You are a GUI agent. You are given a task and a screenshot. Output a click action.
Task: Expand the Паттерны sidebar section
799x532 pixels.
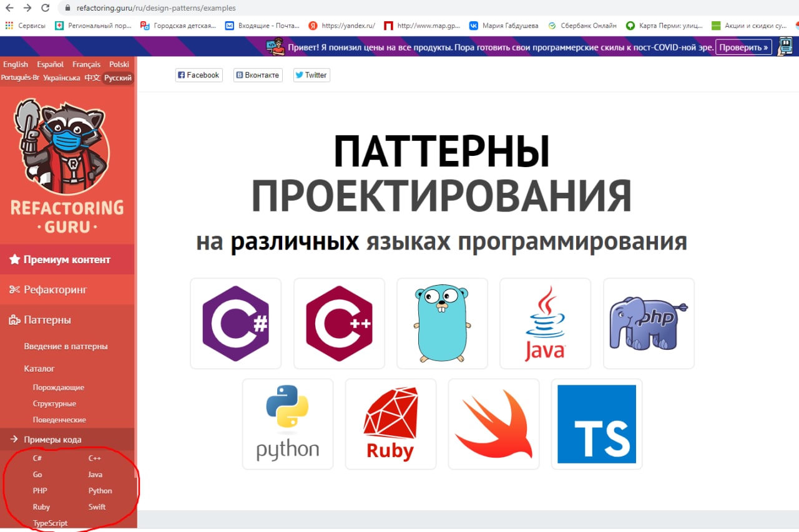coord(67,320)
